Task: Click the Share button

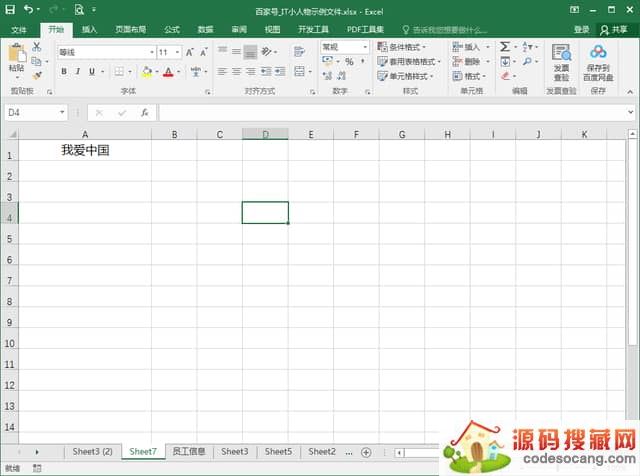Action: point(614,29)
